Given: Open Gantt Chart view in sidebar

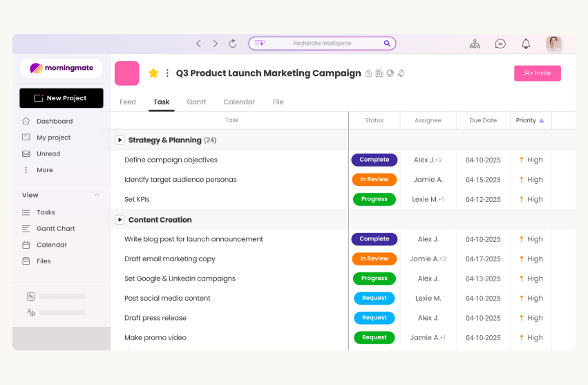Looking at the screenshot, I should tap(55, 229).
